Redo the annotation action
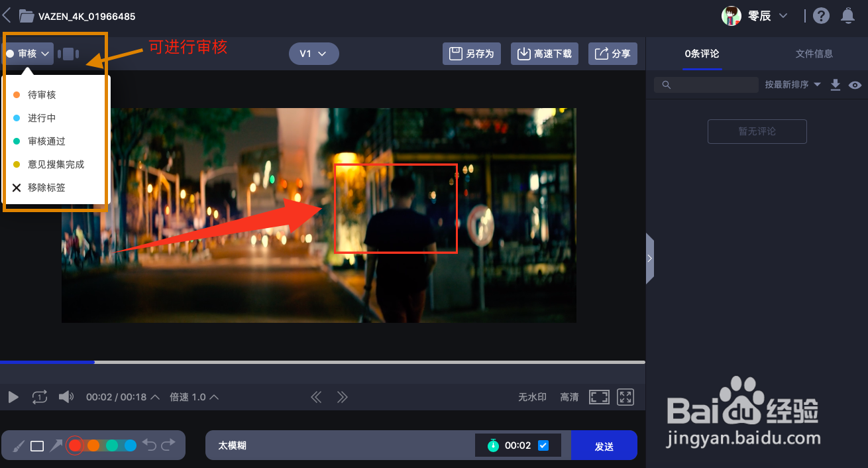The image size is (868, 468). (169, 445)
